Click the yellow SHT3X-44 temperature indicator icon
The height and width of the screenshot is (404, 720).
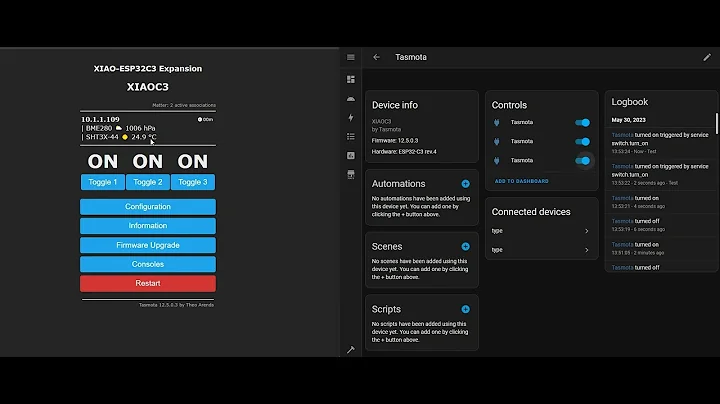[125, 137]
